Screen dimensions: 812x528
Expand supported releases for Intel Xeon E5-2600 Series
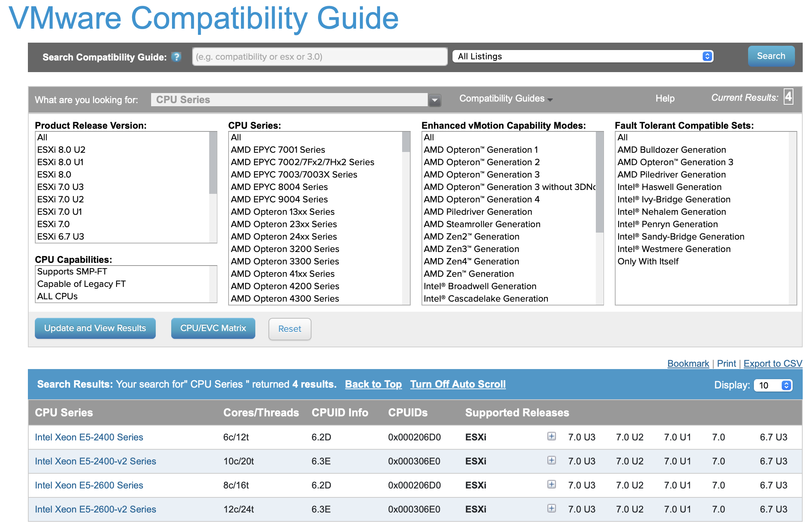[552, 484]
